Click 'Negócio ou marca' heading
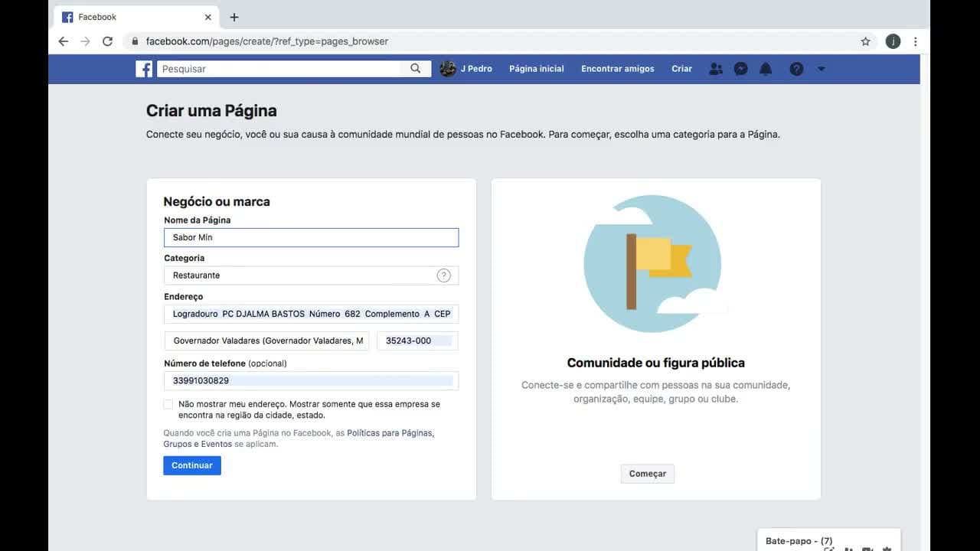The height and width of the screenshot is (551, 980). tap(217, 202)
